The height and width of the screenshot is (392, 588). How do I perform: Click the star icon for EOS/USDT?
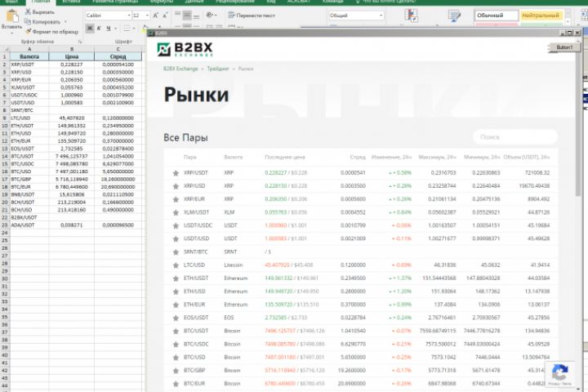pos(176,318)
